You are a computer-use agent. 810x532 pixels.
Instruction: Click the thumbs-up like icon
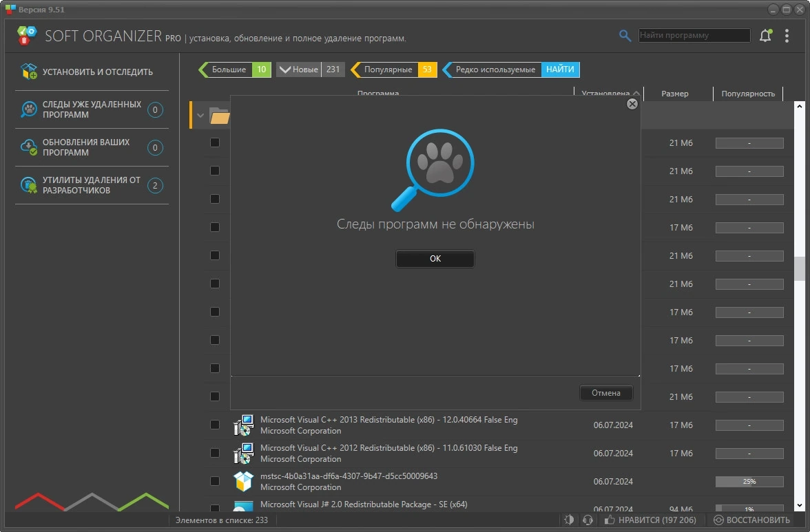610,520
